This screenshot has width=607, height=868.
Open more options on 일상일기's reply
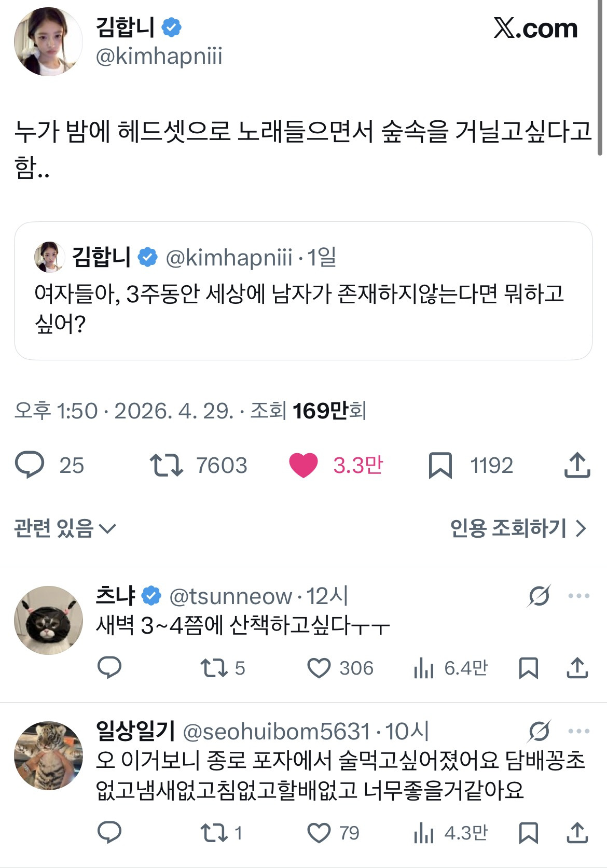(578, 731)
